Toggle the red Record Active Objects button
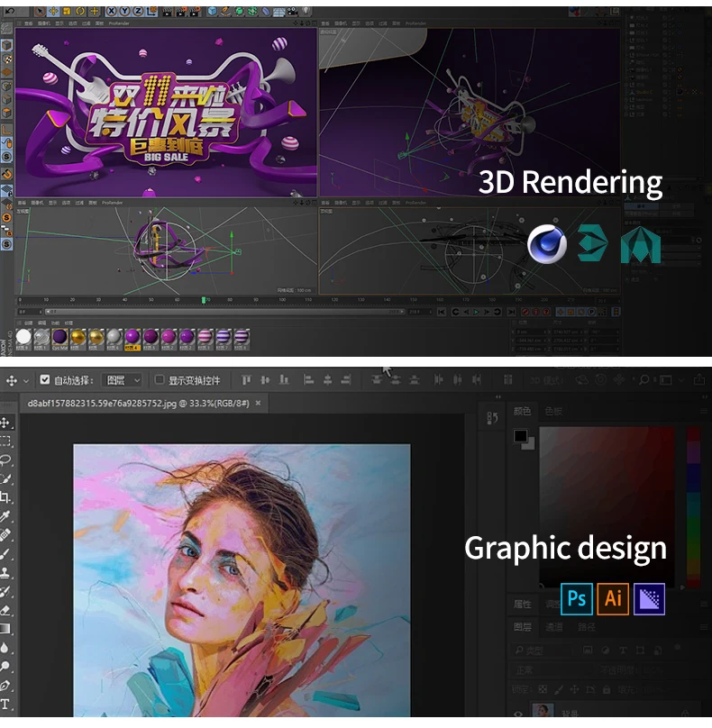 pyautogui.click(x=525, y=312)
